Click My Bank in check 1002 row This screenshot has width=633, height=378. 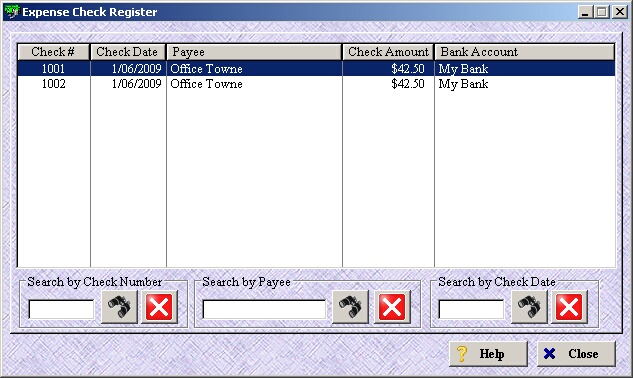tap(463, 84)
